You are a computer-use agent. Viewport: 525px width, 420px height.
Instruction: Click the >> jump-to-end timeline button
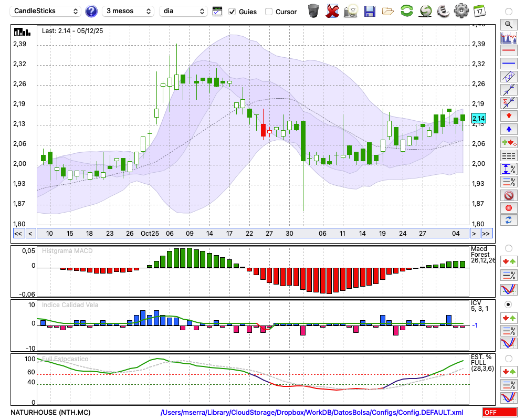[486, 234]
